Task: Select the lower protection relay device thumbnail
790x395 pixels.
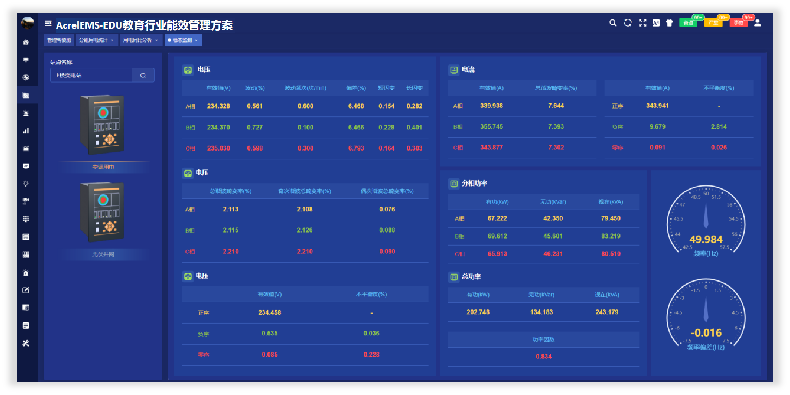Action: pyautogui.click(x=102, y=212)
